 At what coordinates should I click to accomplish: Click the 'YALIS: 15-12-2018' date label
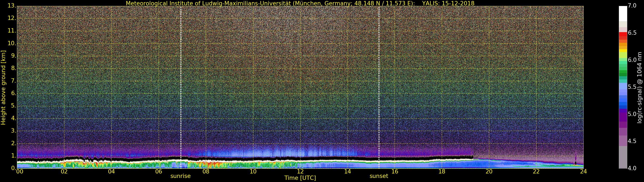[448, 3]
